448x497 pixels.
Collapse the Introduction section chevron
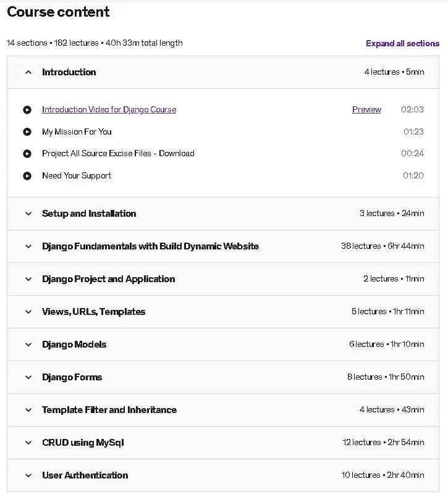click(x=28, y=72)
